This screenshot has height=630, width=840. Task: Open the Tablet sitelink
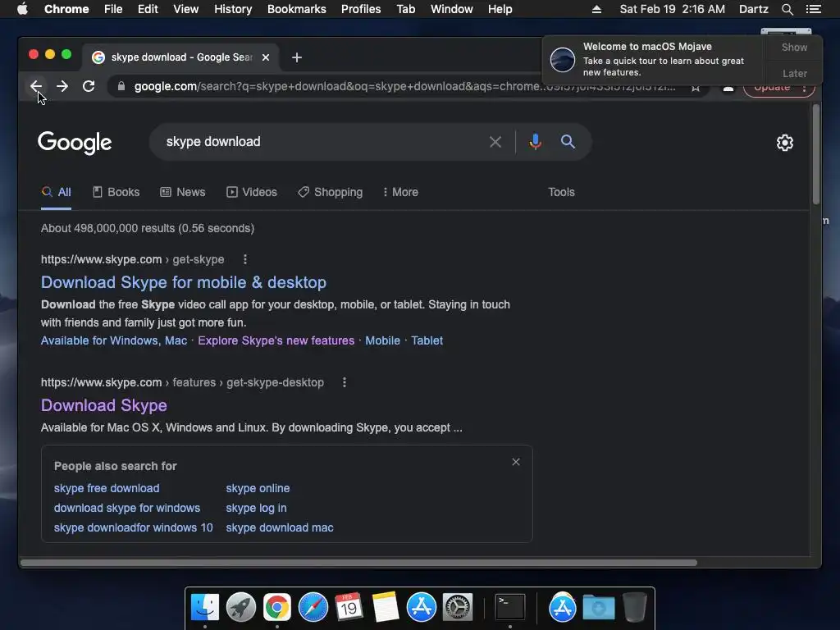427,340
